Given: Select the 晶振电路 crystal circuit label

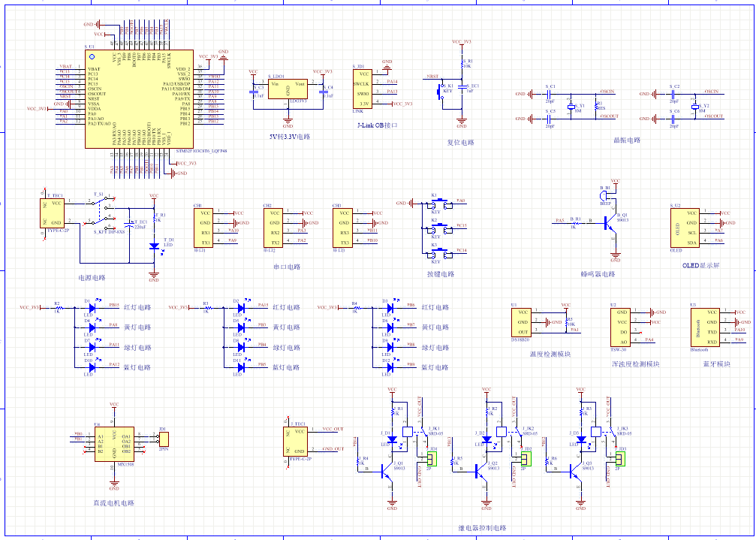Looking at the screenshot, I should 627,140.
